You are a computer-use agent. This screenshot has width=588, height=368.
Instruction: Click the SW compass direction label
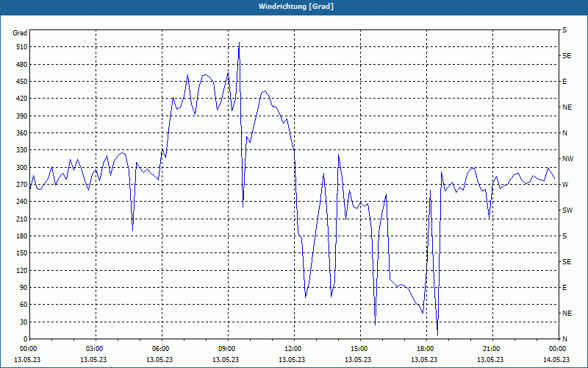[x=567, y=210]
